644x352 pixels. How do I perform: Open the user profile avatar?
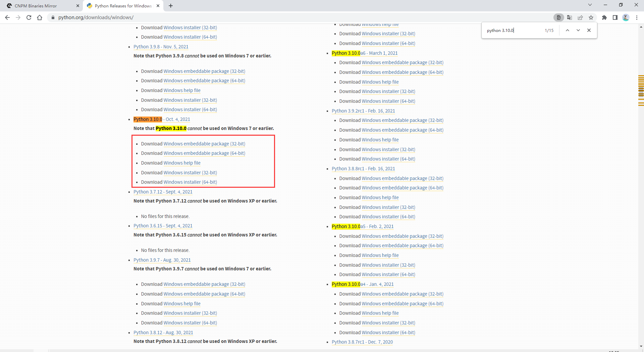click(626, 17)
